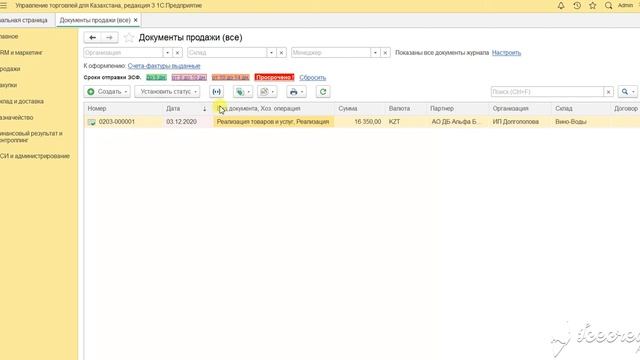
Task: Clear the Менеджер filter
Action: click(385, 53)
